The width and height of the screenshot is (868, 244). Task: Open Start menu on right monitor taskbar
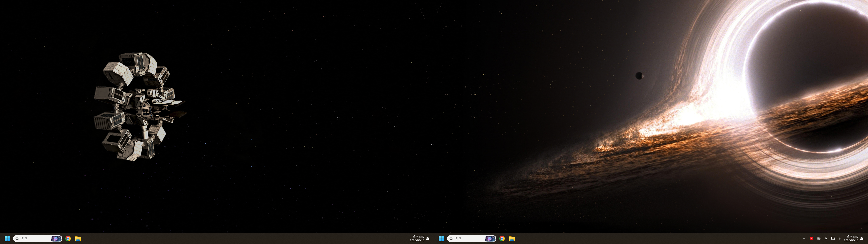point(441,239)
